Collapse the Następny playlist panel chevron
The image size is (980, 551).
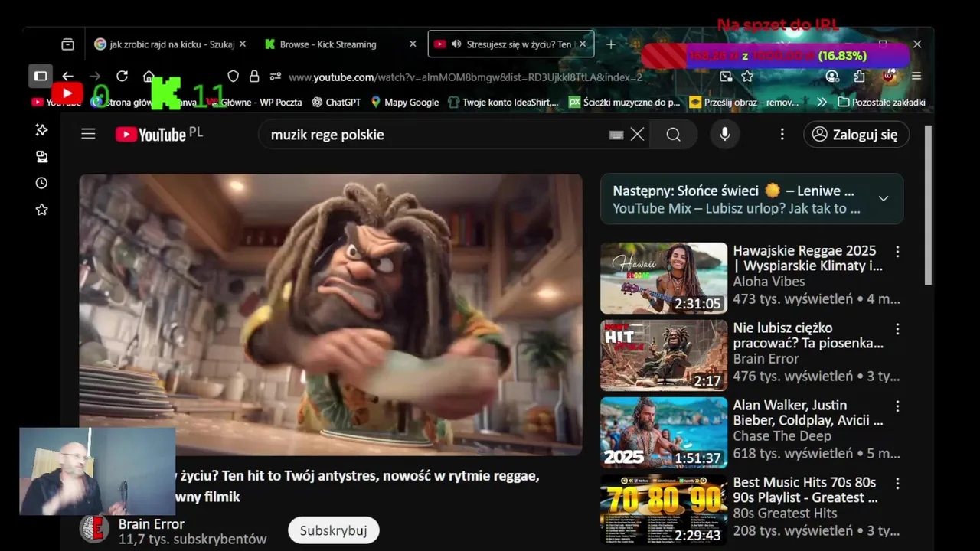(884, 199)
